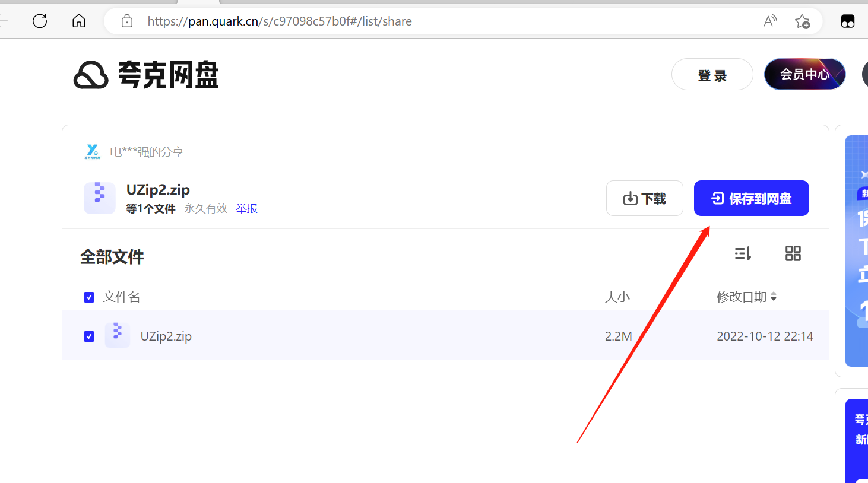Image resolution: width=868 pixels, height=483 pixels.
Task: Click the 等1个文件 file count label
Action: (151, 208)
